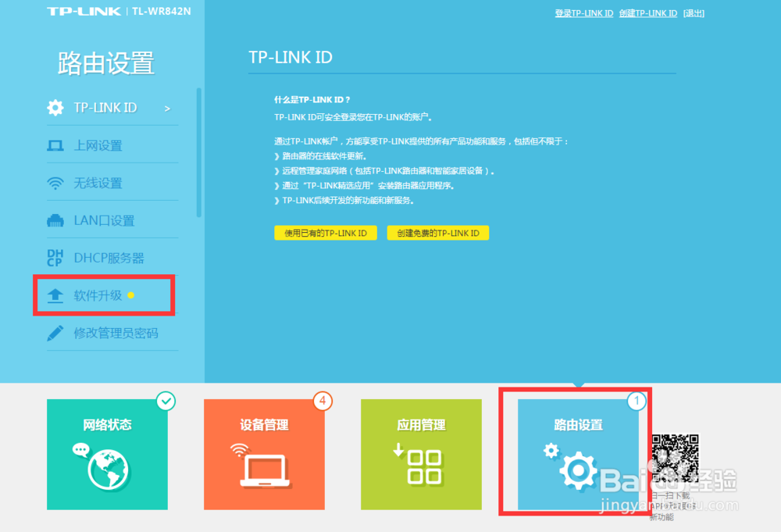Click the 上网设置 computer icon
This screenshot has width=781, height=532.
pos(55,145)
